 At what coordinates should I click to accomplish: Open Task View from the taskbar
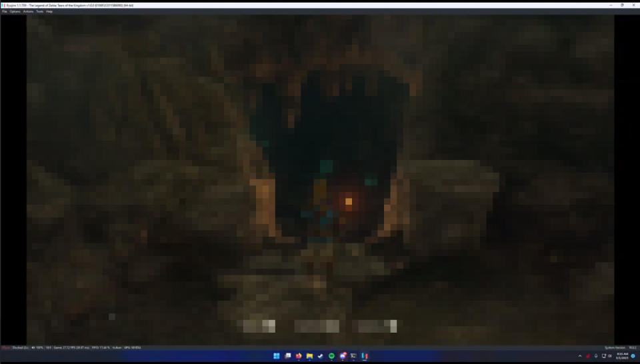click(x=288, y=356)
